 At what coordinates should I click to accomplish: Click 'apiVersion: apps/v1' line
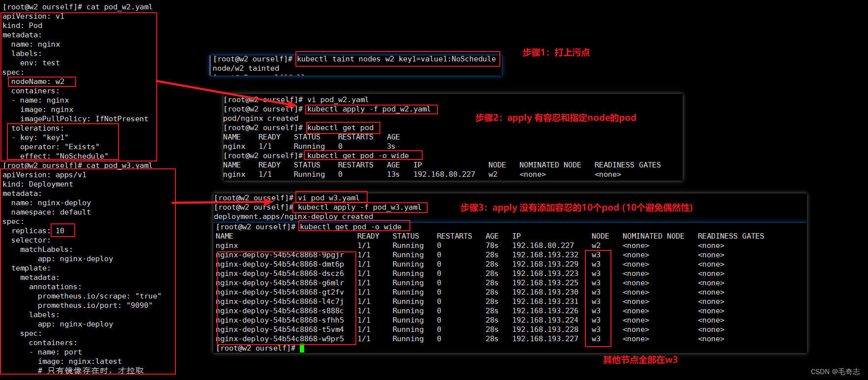click(x=44, y=175)
